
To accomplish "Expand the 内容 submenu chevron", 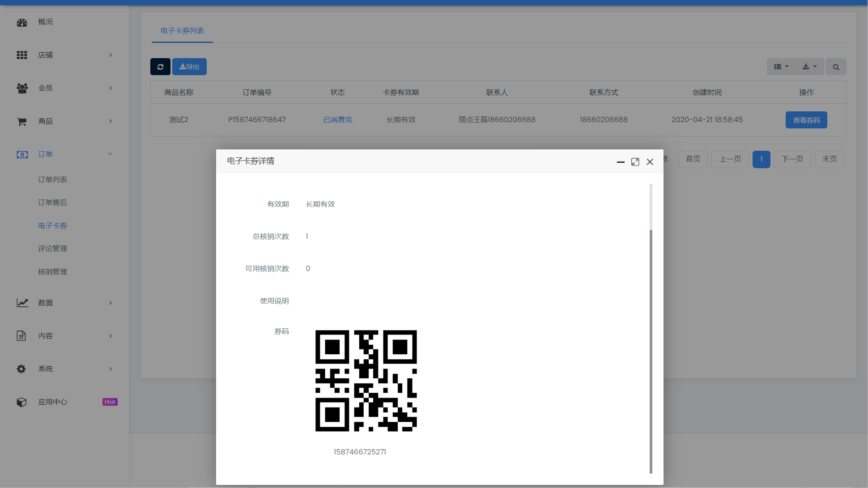I will tap(111, 336).
